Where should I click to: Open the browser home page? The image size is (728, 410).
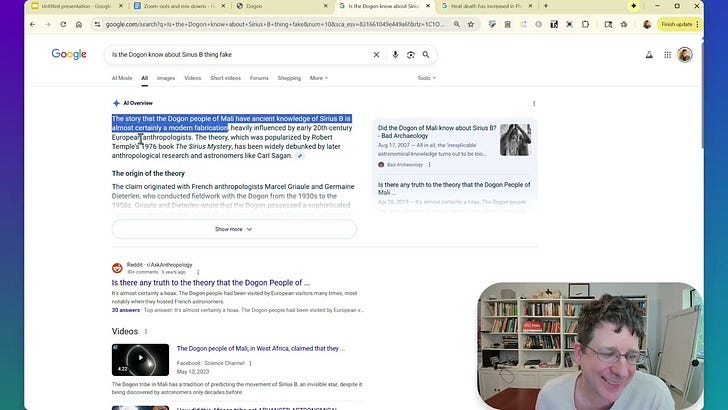click(79, 24)
